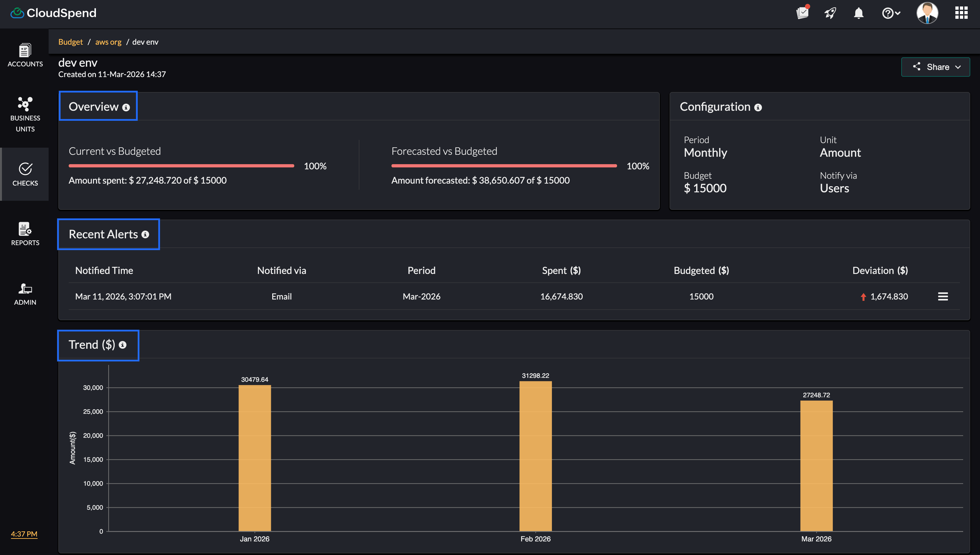980x555 pixels.
Task: Navigate to Budget breadcrumb link
Action: [70, 42]
